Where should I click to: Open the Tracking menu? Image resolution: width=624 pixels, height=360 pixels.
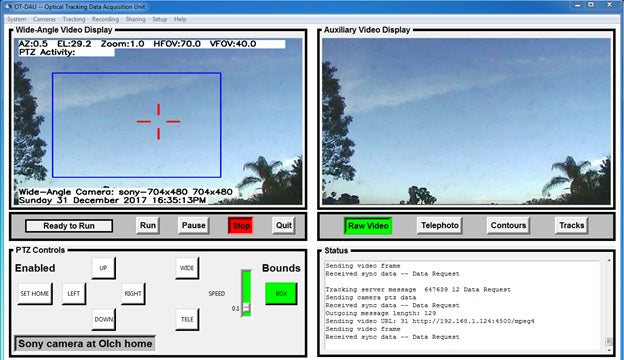[x=74, y=19]
